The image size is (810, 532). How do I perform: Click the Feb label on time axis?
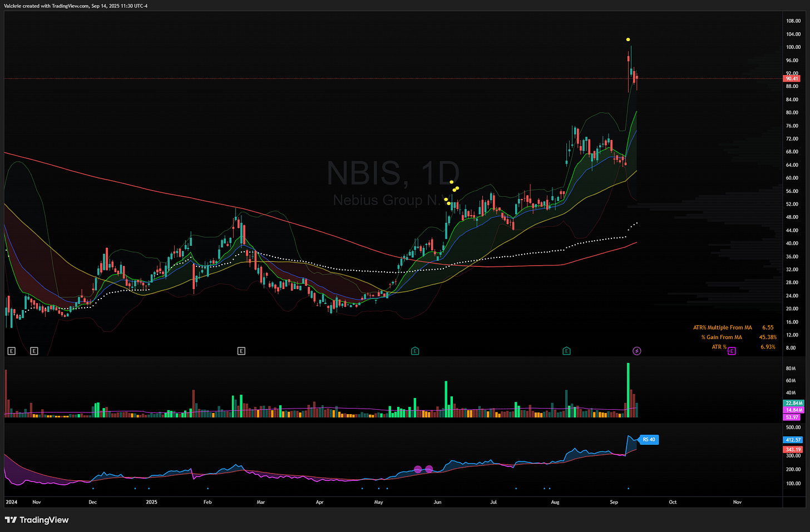tap(208, 502)
